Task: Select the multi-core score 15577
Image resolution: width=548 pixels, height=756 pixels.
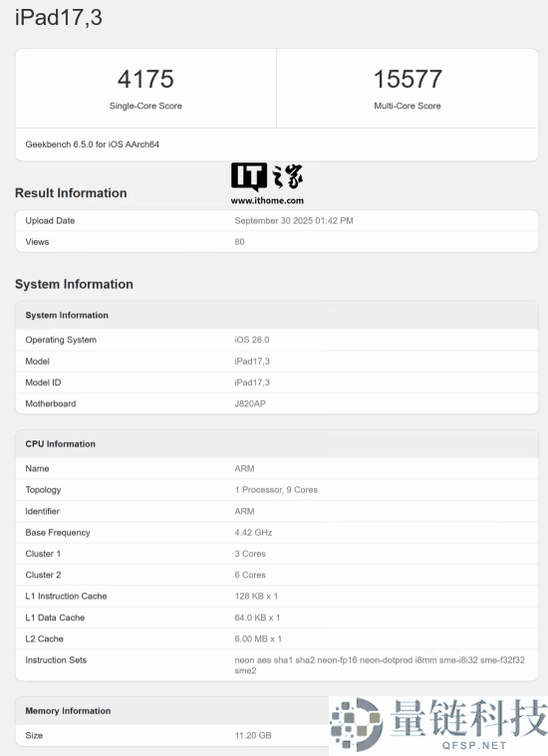Action: (x=408, y=79)
